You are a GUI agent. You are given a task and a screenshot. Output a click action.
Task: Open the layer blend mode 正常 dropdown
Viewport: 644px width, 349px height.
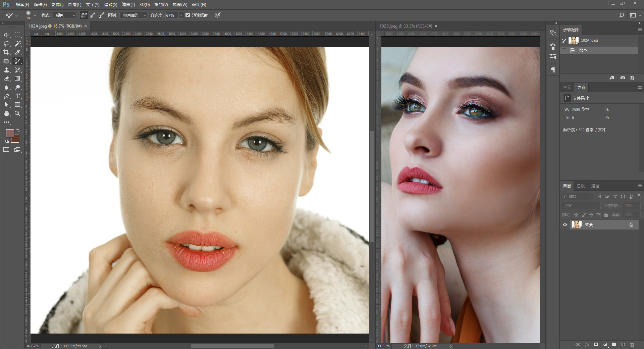pos(581,206)
